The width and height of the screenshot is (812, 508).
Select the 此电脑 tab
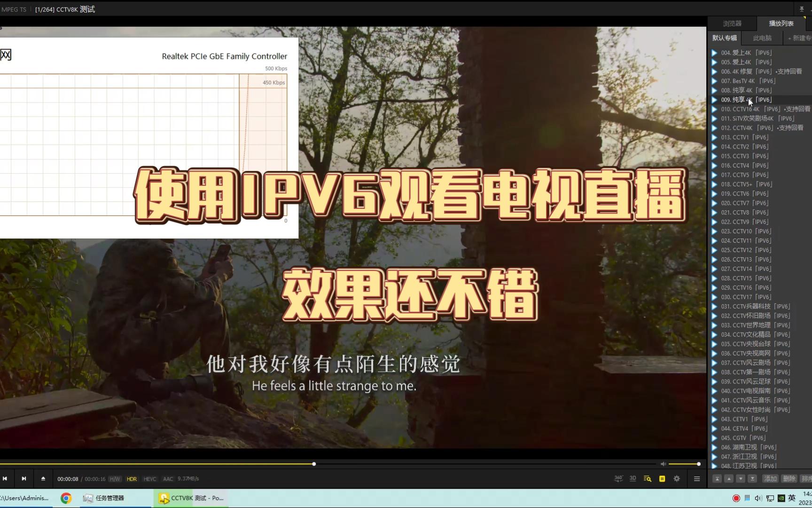point(762,38)
